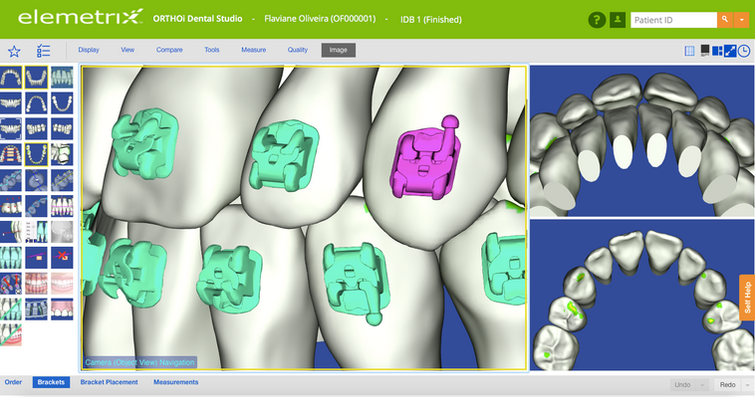Screen dimensions: 755x397
Task: Expand the orange dropdown next to search
Action: tap(742, 20)
